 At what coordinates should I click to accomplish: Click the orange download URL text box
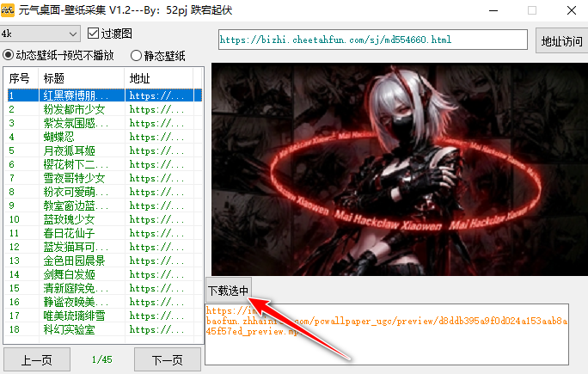tap(387, 334)
